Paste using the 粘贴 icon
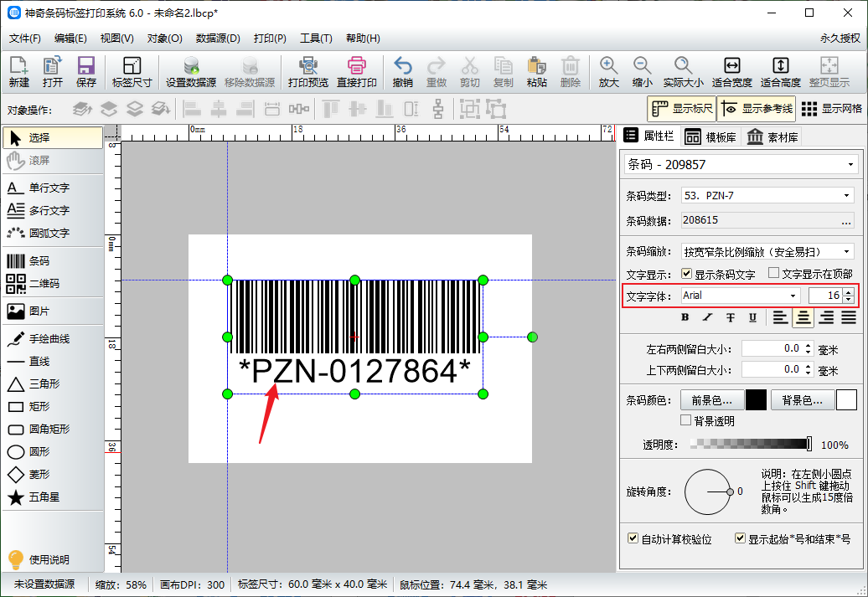 pos(536,72)
